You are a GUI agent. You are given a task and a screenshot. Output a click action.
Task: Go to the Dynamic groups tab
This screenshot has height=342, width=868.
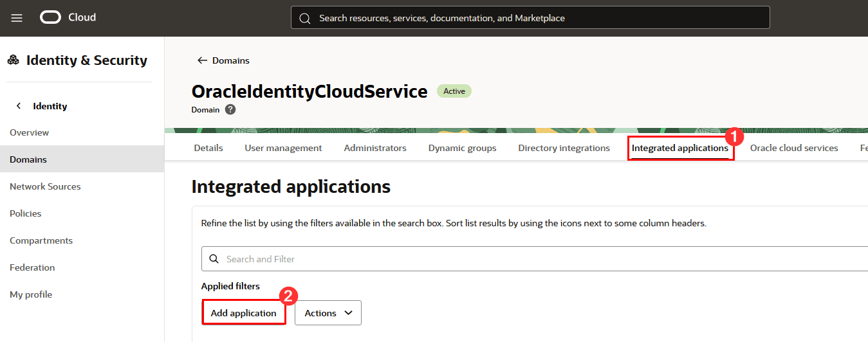(x=463, y=148)
